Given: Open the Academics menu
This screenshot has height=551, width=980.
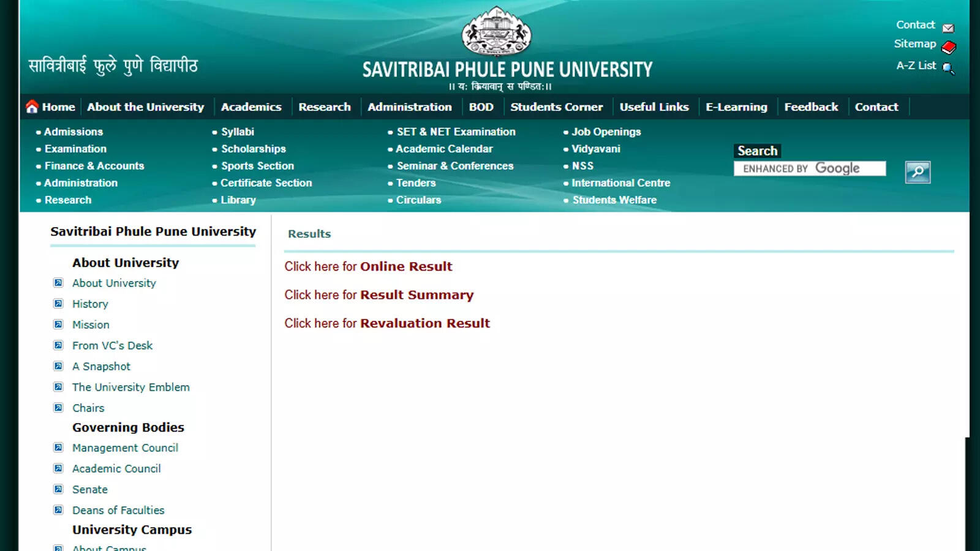Looking at the screenshot, I should [x=251, y=107].
